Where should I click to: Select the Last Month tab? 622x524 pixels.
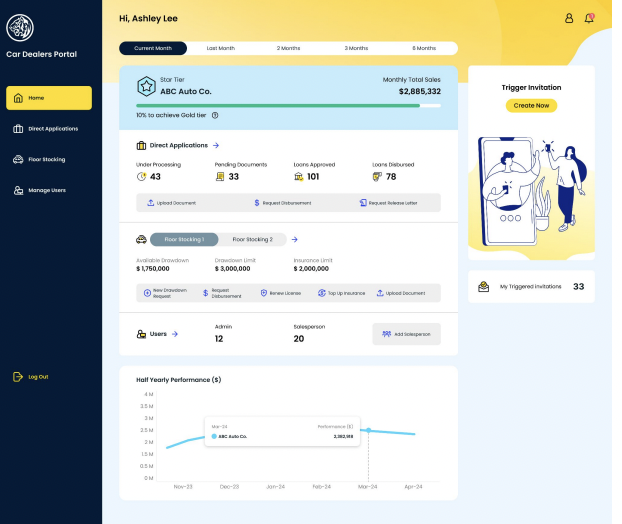[x=221, y=48]
